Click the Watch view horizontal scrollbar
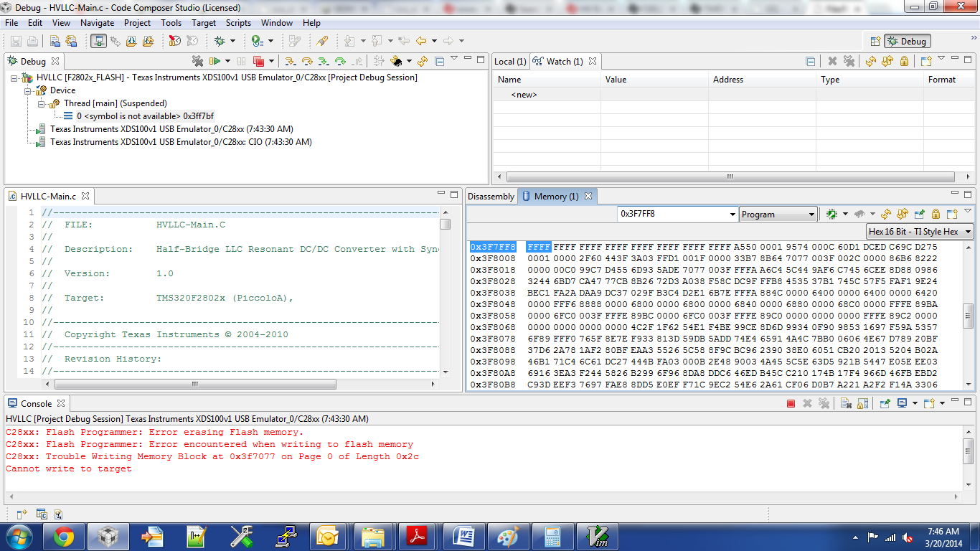This screenshot has height=551, width=980. (x=730, y=176)
